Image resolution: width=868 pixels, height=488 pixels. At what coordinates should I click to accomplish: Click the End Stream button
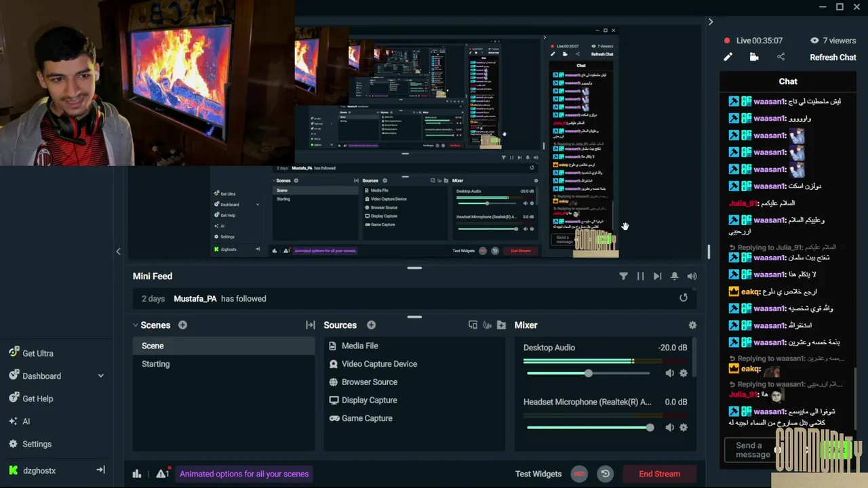tap(659, 474)
